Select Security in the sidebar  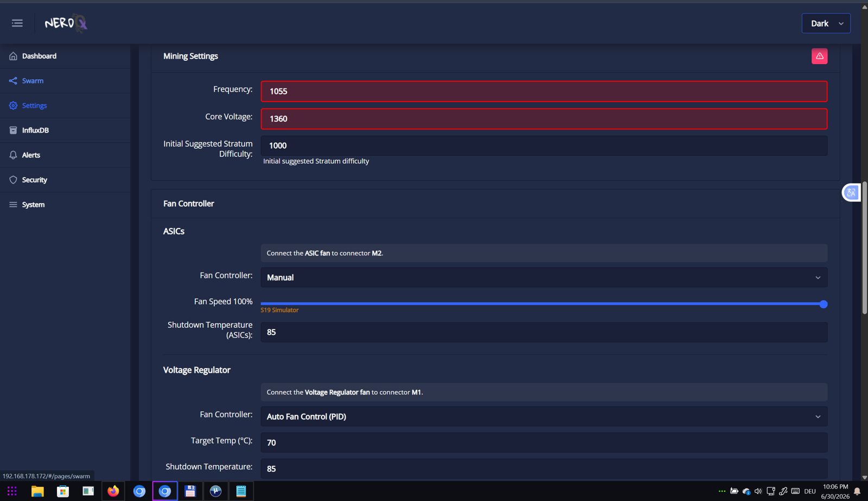[34, 180]
